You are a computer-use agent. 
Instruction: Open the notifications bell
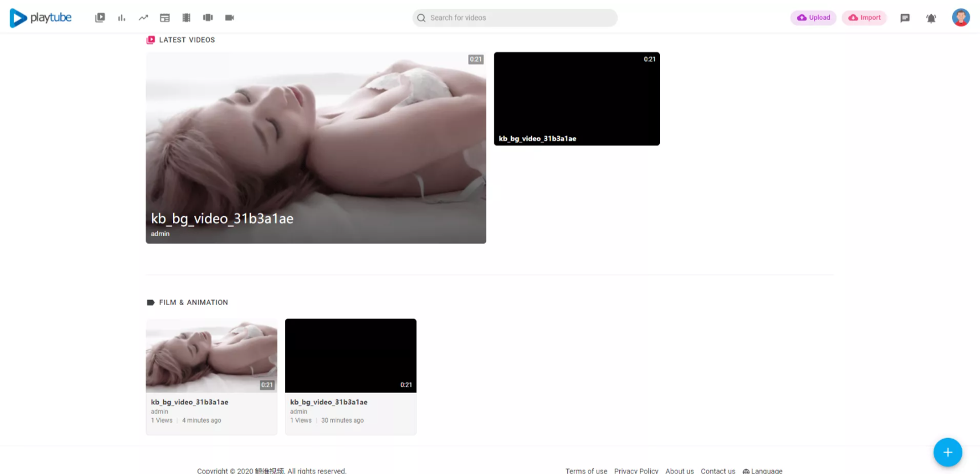[931, 18]
